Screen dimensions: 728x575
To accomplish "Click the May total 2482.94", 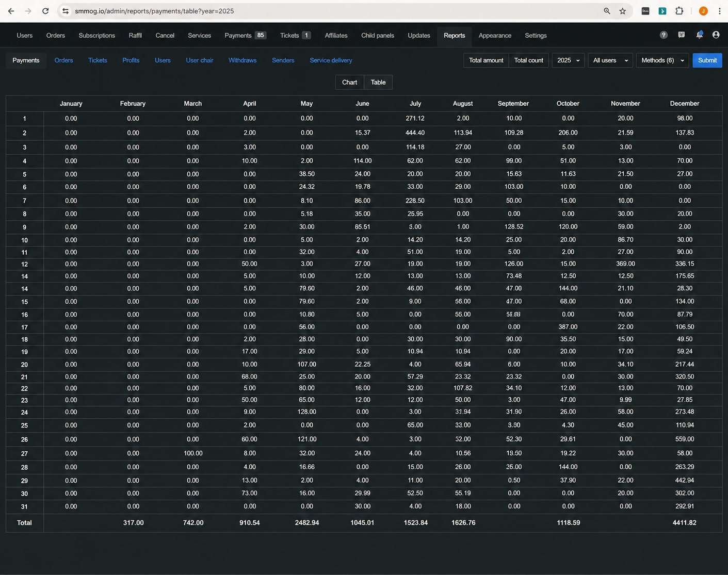I will pos(306,522).
